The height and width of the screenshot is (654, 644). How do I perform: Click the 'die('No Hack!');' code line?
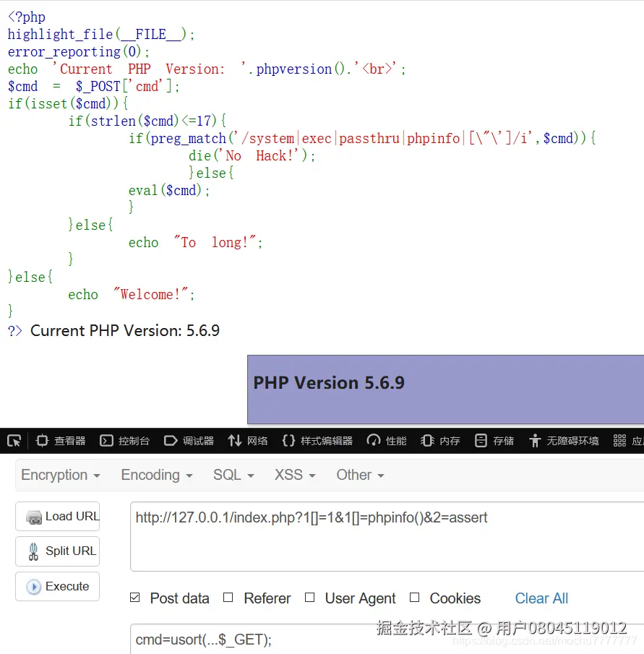click(x=252, y=156)
